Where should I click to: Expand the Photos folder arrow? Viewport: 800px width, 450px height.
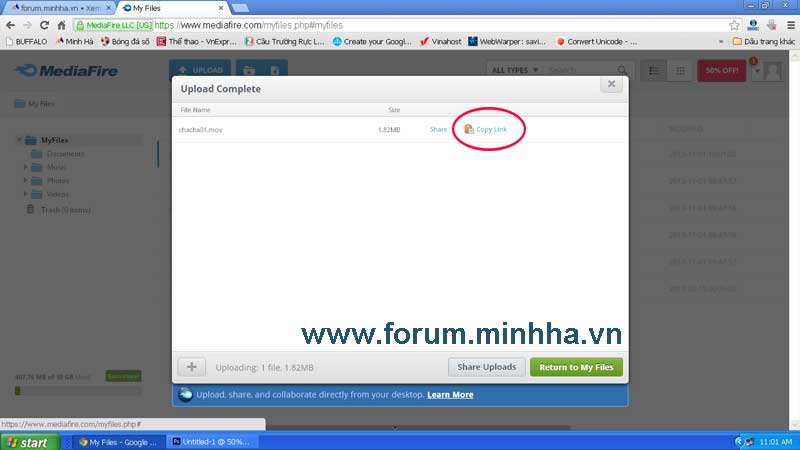[x=25, y=180]
